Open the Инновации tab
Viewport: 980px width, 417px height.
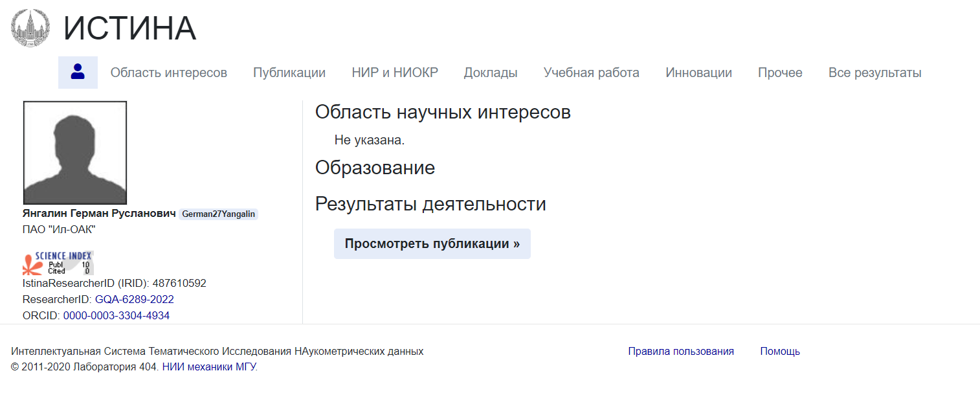(x=698, y=73)
